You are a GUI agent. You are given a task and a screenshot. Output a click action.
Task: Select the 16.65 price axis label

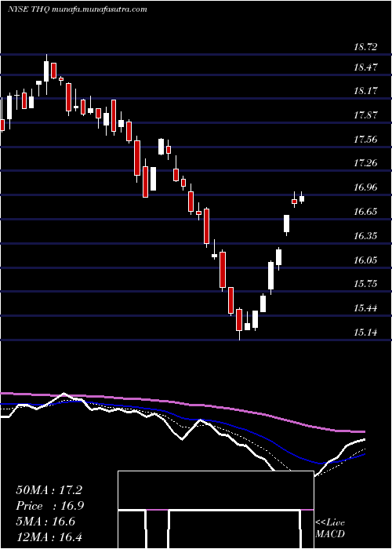[365, 212]
